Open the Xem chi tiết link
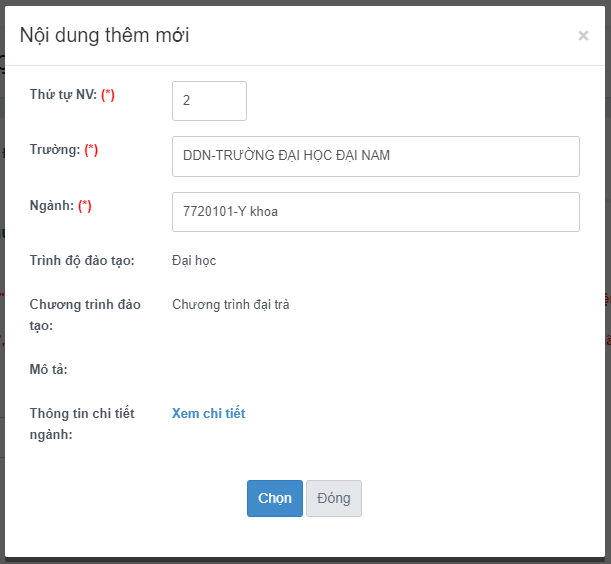Image resolution: width=611 pixels, height=564 pixels. (x=208, y=413)
